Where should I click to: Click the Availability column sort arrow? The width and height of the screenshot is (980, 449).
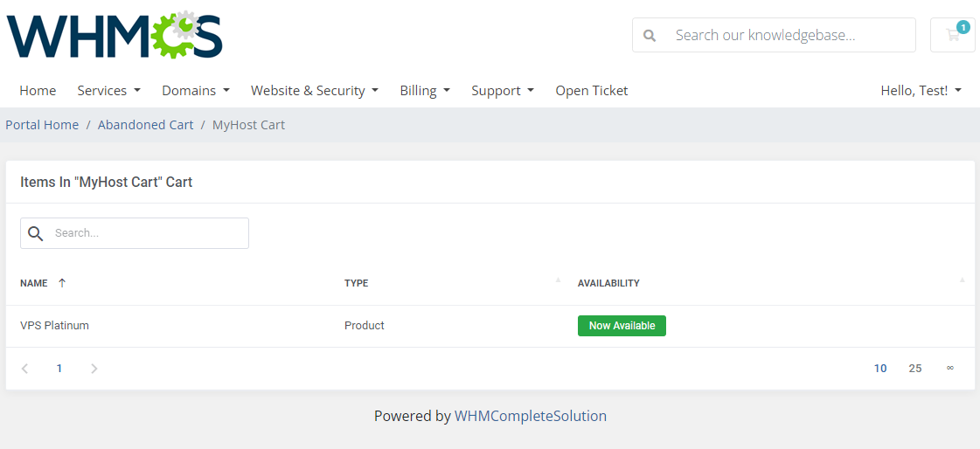tap(962, 280)
